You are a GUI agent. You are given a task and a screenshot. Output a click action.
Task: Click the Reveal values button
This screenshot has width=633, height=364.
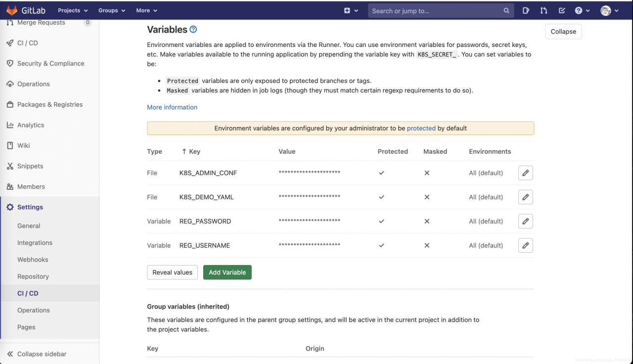(173, 273)
